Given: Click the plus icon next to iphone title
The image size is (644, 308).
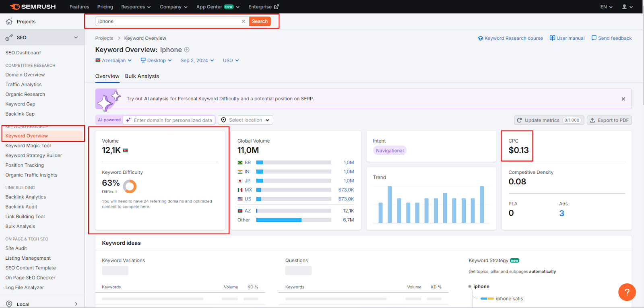Looking at the screenshot, I should (187, 50).
